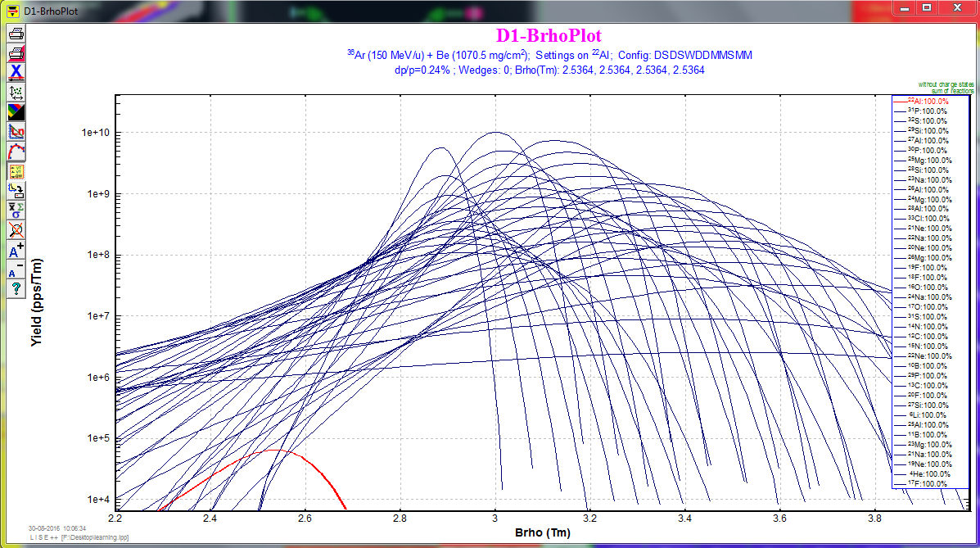Toggle the pressed yellow legend mode button
Viewport: 980px width, 548px height.
16,171
